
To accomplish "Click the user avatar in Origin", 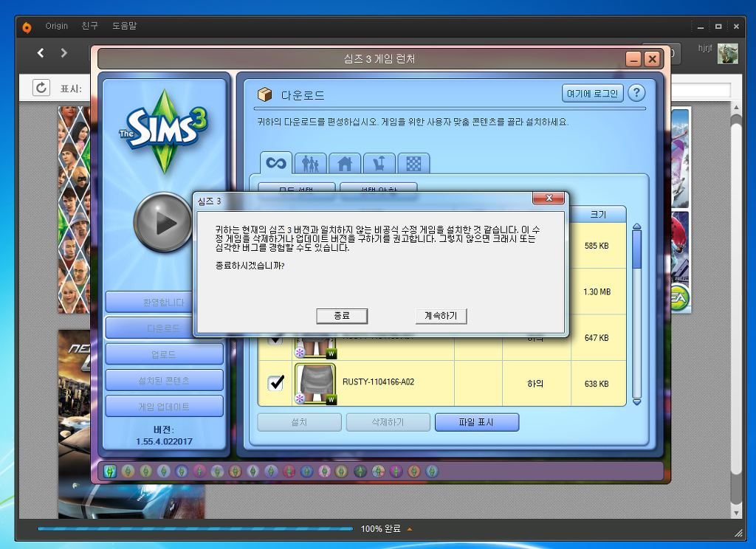I will [727, 54].
